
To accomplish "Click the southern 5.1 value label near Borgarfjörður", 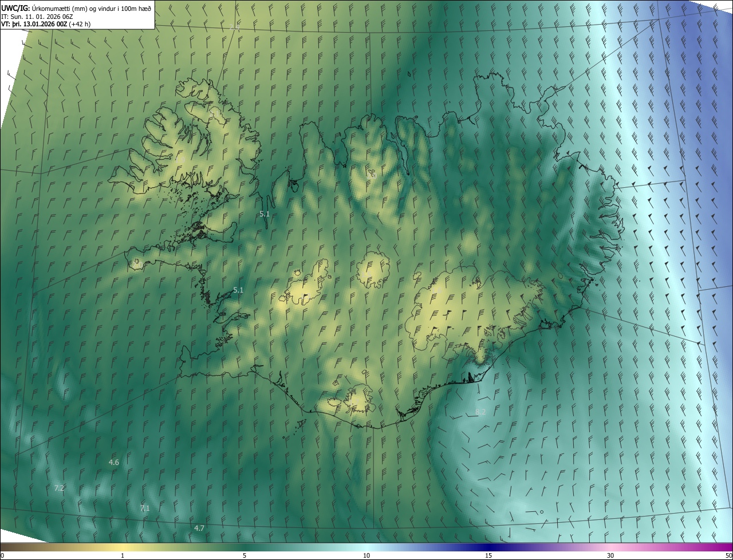I will pyautogui.click(x=238, y=290).
